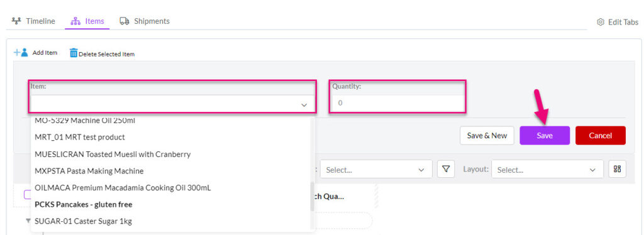Open the Edit Tabs gear icon
The image size is (644, 235).
click(x=601, y=22)
